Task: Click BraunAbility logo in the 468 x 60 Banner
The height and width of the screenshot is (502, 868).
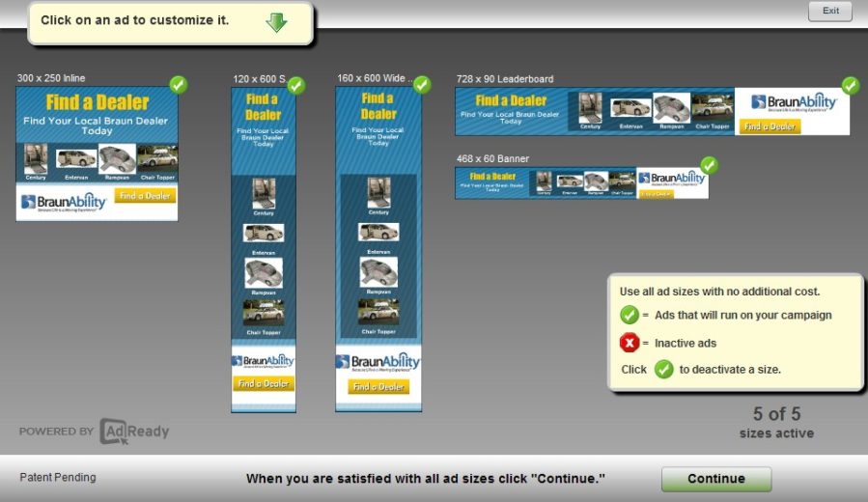Action: pos(671,179)
